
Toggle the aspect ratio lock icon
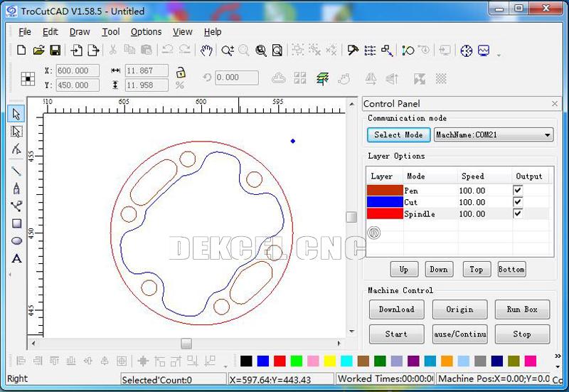(x=181, y=73)
